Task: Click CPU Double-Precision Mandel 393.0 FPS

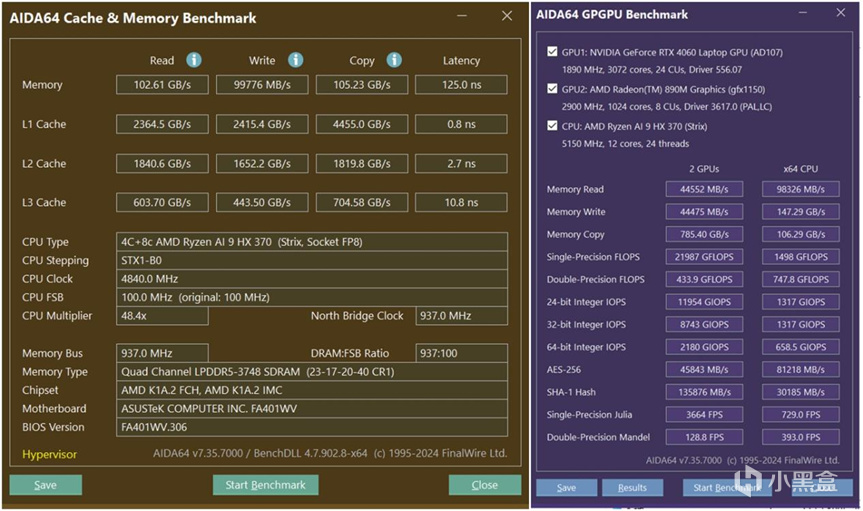Action: click(x=801, y=438)
